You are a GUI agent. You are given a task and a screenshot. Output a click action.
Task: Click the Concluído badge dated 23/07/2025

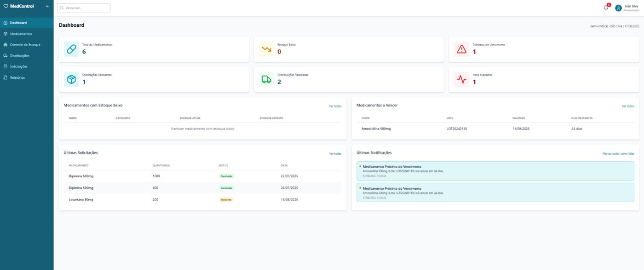click(226, 176)
